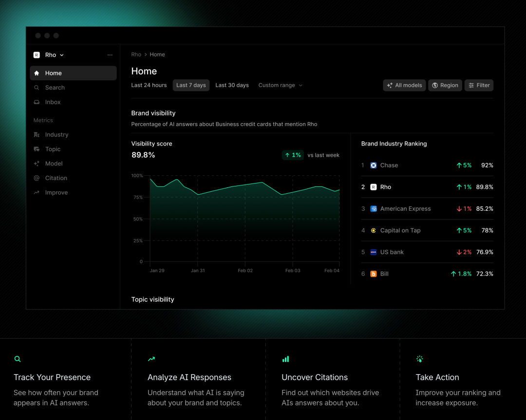Open the All models selector
The width and height of the screenshot is (526, 420).
coord(404,85)
